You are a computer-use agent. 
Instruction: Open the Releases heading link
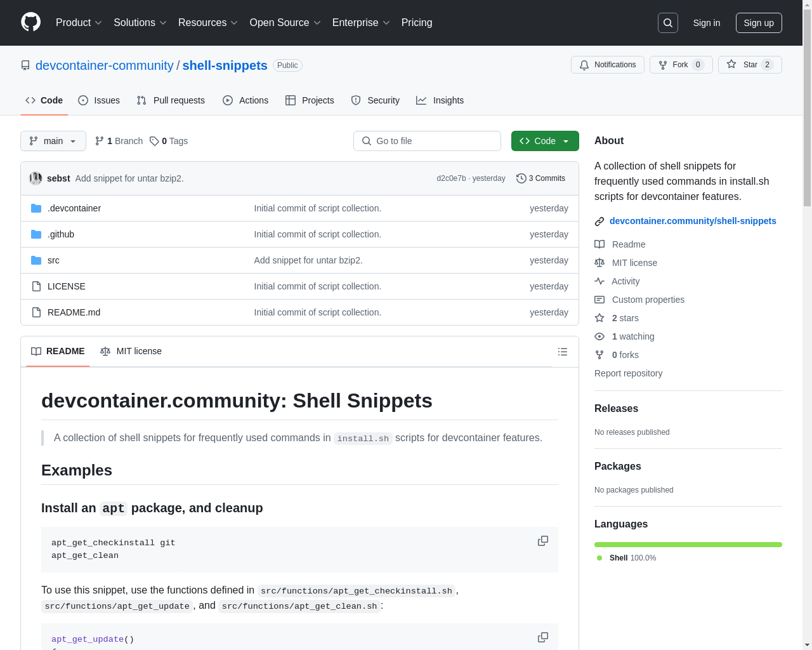616,409
